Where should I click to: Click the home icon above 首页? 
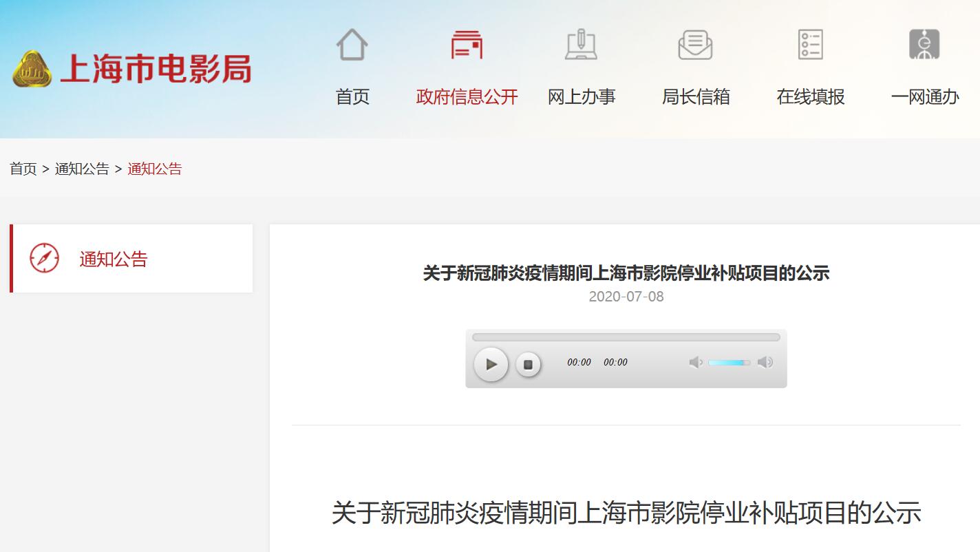352,45
